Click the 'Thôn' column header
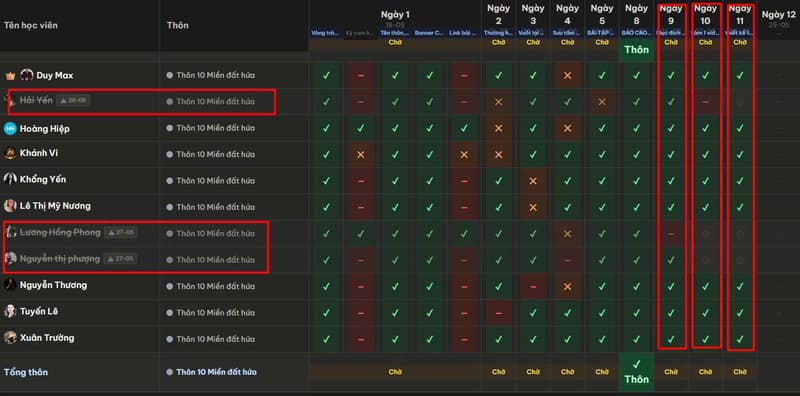 178,25
